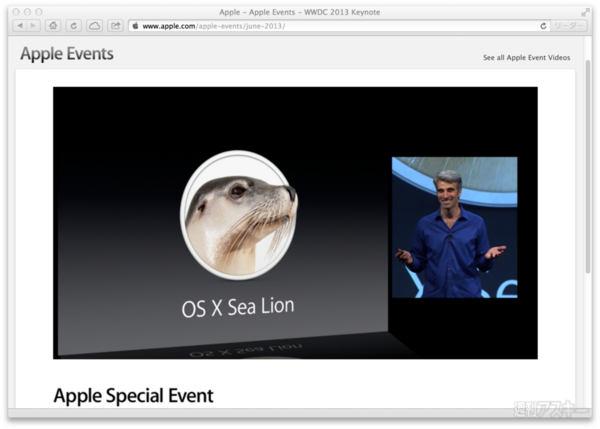Click the www.apple.com URL address field

tap(339, 26)
